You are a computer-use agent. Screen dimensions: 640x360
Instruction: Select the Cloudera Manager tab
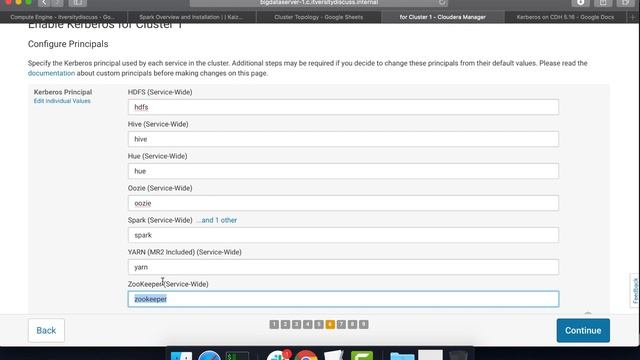443,17
